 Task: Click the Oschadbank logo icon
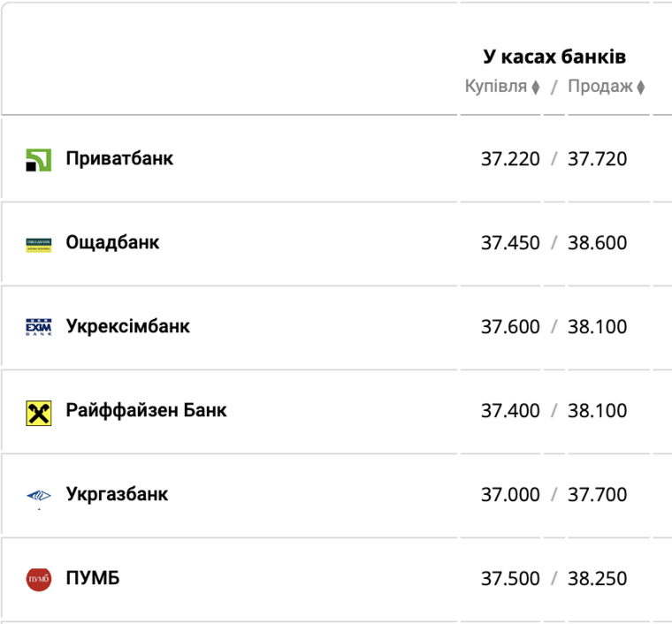click(x=39, y=244)
